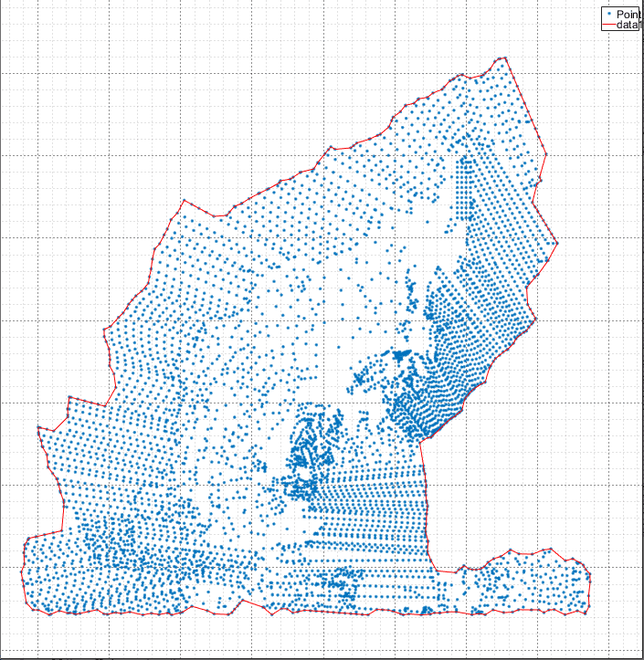This screenshot has height=660, width=644.
Task: Click the topmost vertex of the red boundary
Action: pyautogui.click(x=504, y=58)
